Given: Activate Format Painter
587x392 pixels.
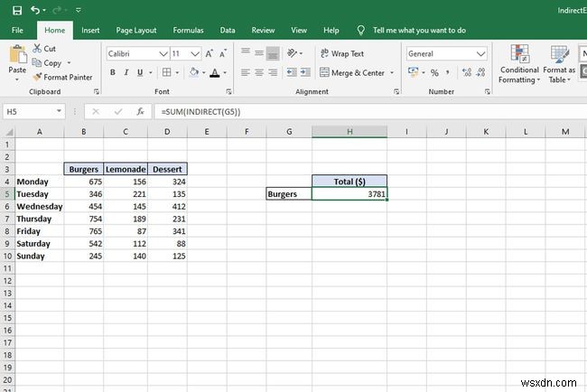Looking at the screenshot, I should point(62,77).
